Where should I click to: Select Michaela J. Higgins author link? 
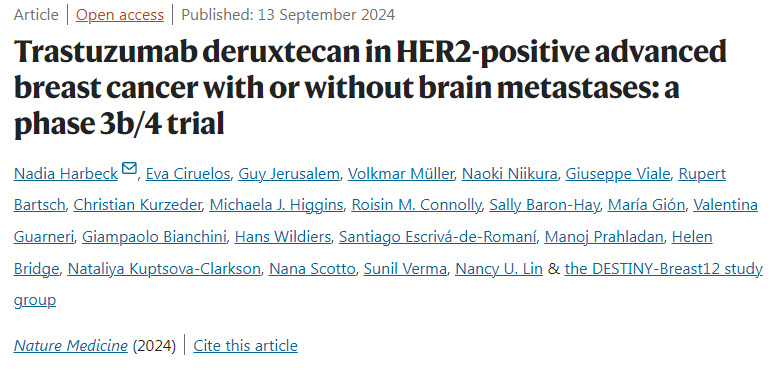coord(276,205)
